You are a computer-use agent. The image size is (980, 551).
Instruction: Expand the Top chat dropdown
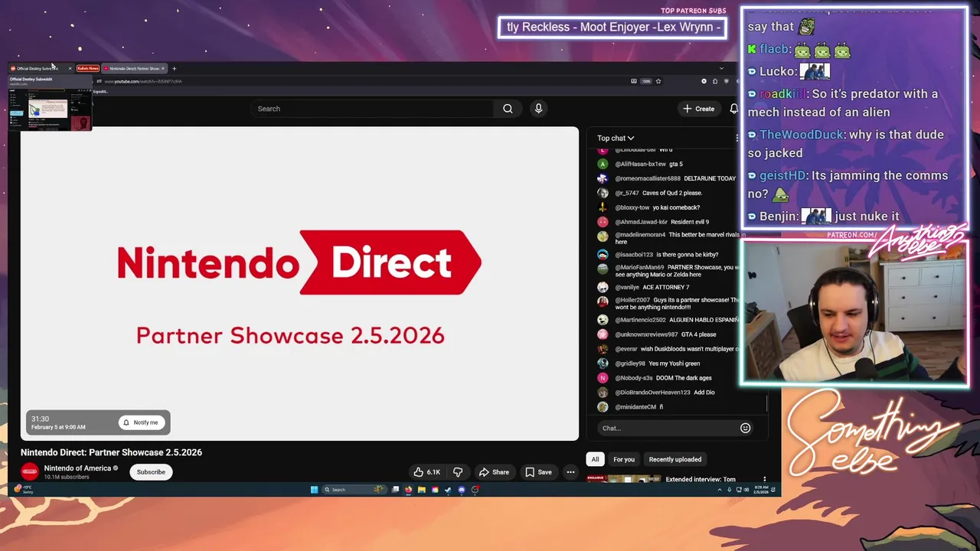[616, 138]
